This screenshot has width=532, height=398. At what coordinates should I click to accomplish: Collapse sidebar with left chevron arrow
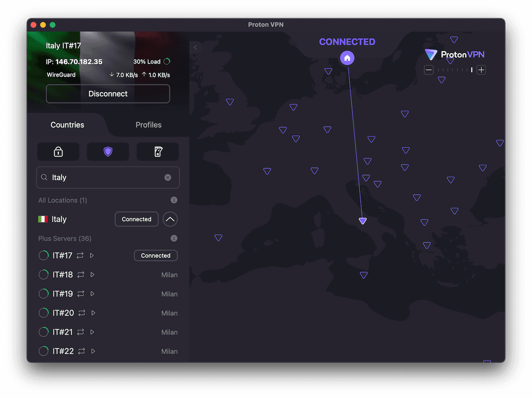(x=195, y=47)
